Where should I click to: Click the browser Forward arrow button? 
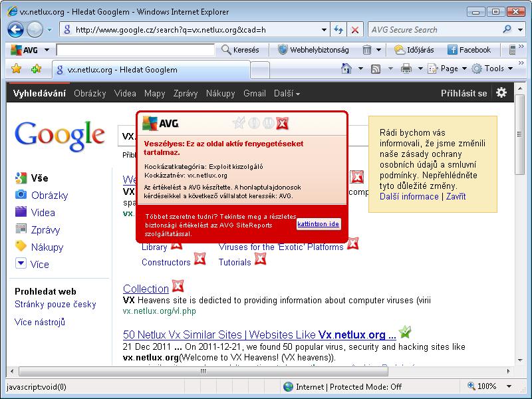click(x=35, y=29)
